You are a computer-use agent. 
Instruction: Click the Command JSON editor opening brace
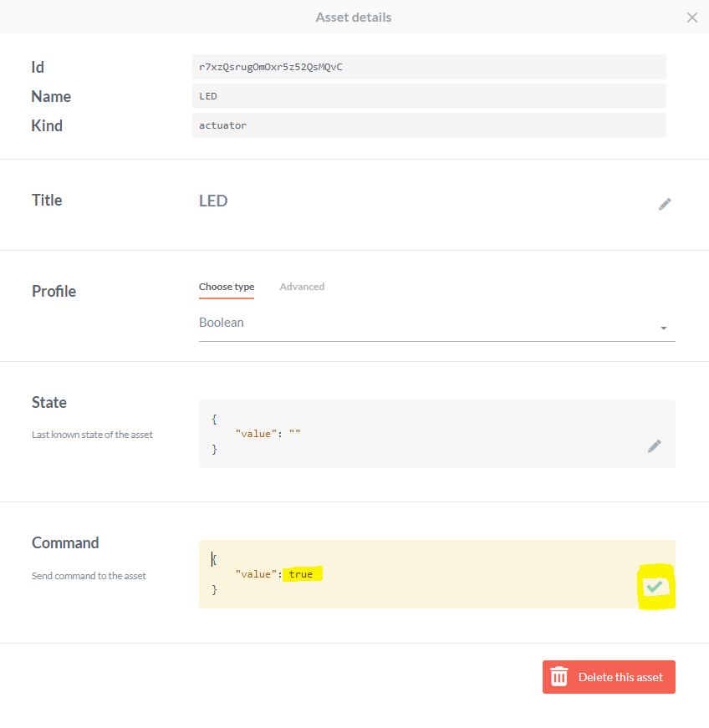214,559
